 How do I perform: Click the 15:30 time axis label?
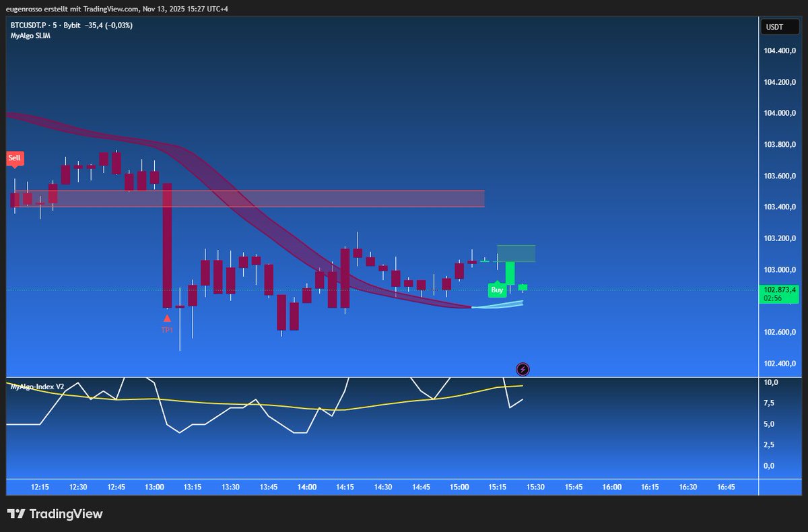[x=536, y=487]
